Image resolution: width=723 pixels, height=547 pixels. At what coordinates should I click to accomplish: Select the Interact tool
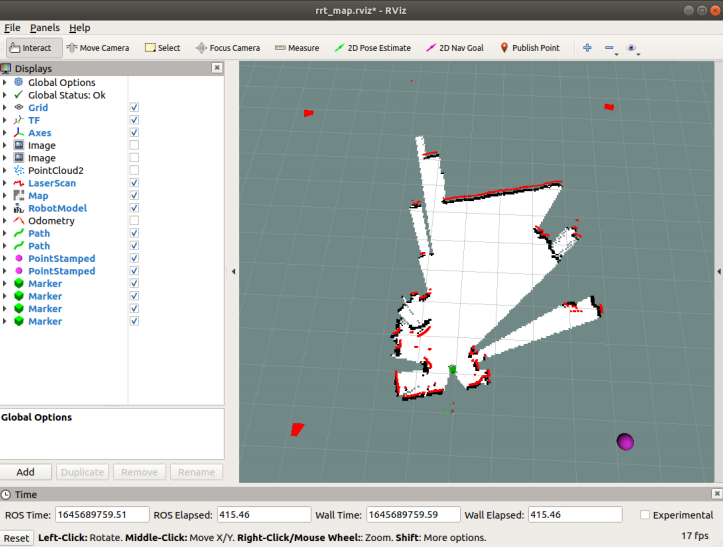[31, 47]
